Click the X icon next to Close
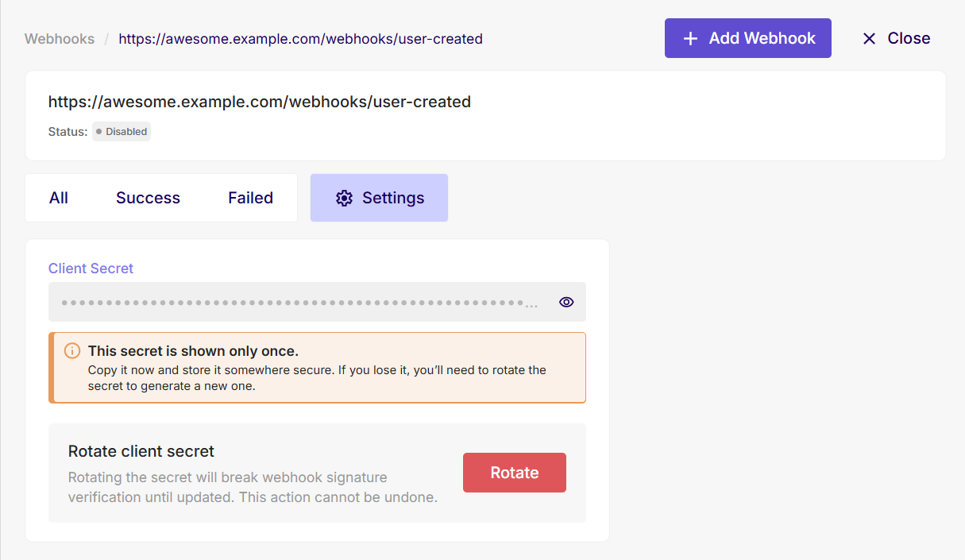965x560 pixels. click(x=869, y=37)
